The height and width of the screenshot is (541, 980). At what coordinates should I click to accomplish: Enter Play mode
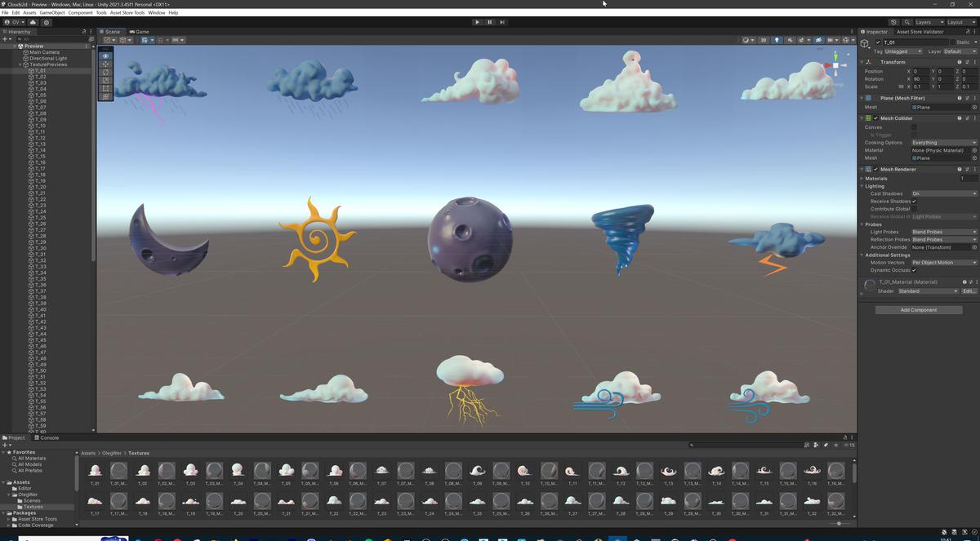[x=477, y=22]
